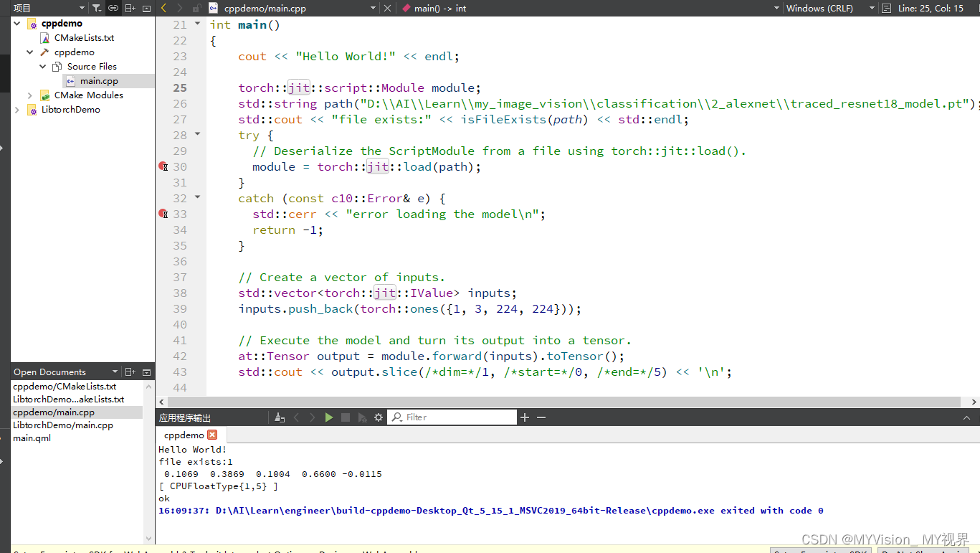Go back in editor navigation history

point(163,8)
